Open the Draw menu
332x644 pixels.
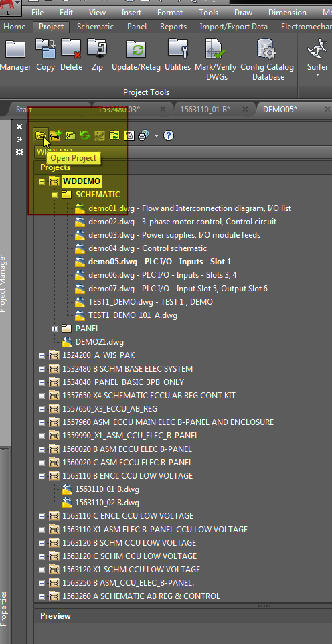click(243, 13)
